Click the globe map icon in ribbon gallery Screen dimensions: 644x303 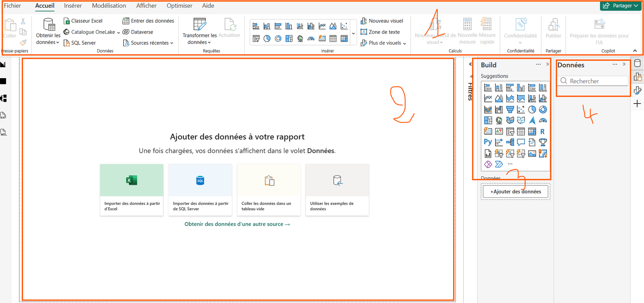click(300, 39)
